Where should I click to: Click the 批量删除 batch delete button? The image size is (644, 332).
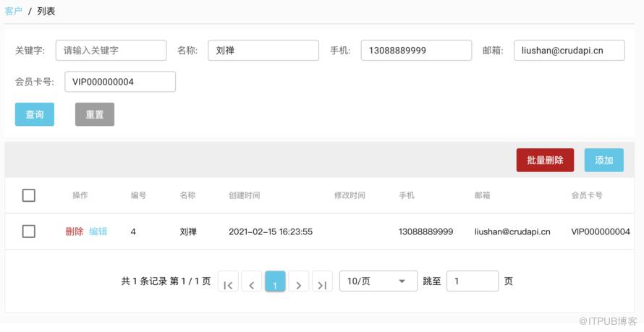(545, 160)
